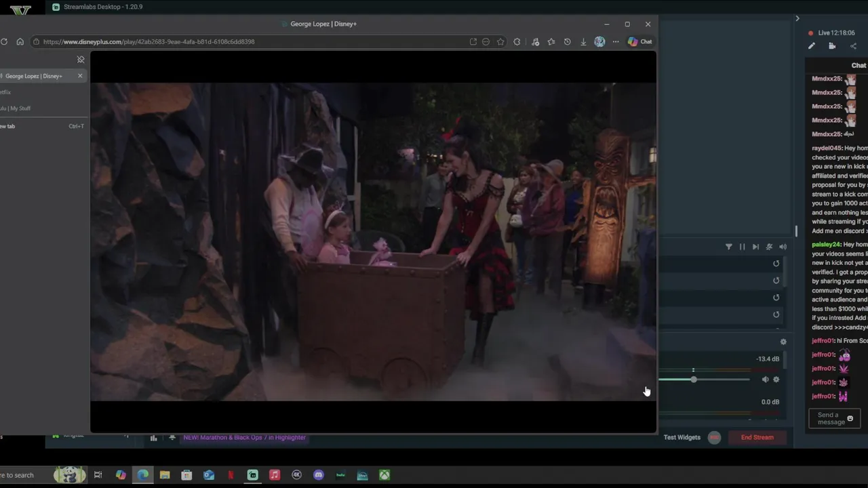868x488 pixels.
Task: Click the Send a message chat field
Action: [835, 419]
